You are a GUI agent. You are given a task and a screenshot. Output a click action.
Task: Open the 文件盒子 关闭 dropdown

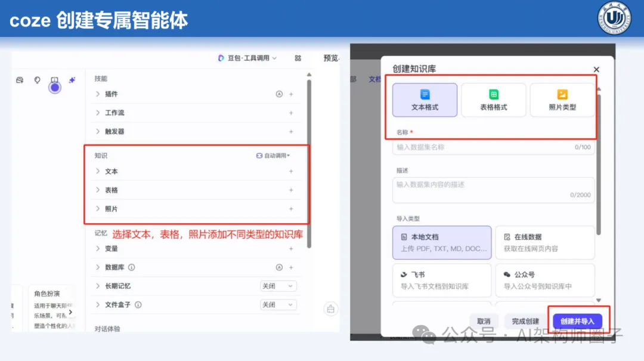click(278, 305)
